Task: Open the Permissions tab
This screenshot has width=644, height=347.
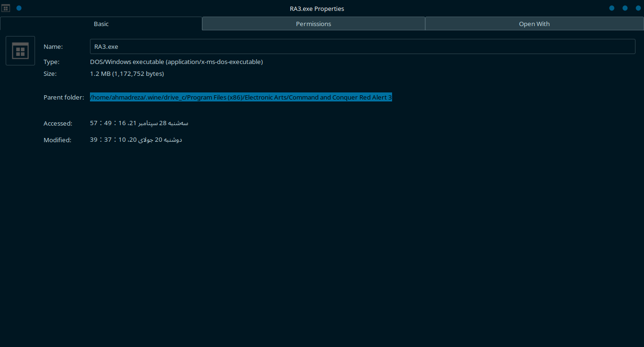Action: [313, 24]
